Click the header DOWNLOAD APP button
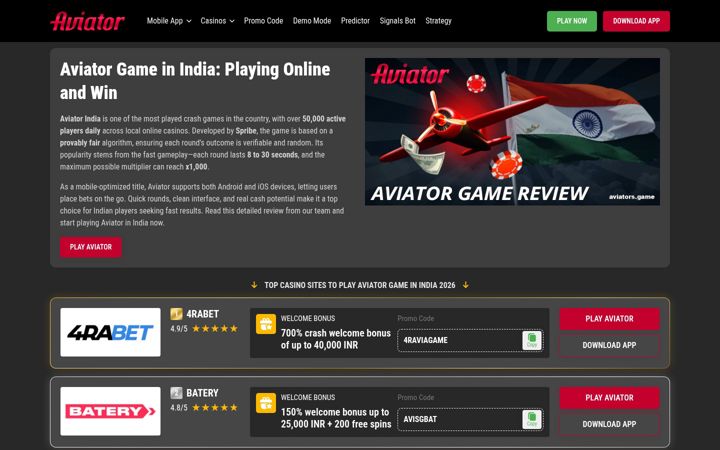 tap(636, 21)
